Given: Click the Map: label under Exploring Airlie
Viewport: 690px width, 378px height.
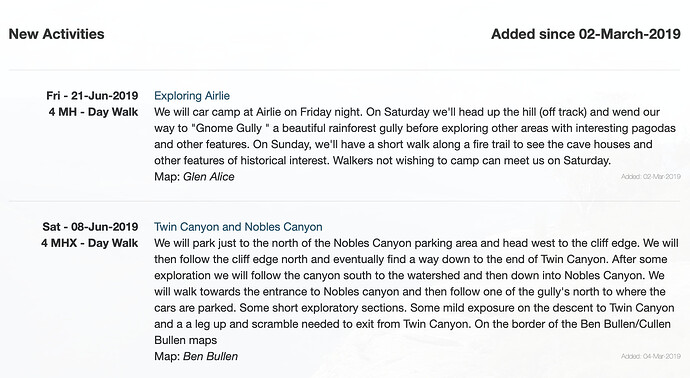Looking at the screenshot, I should [167, 176].
